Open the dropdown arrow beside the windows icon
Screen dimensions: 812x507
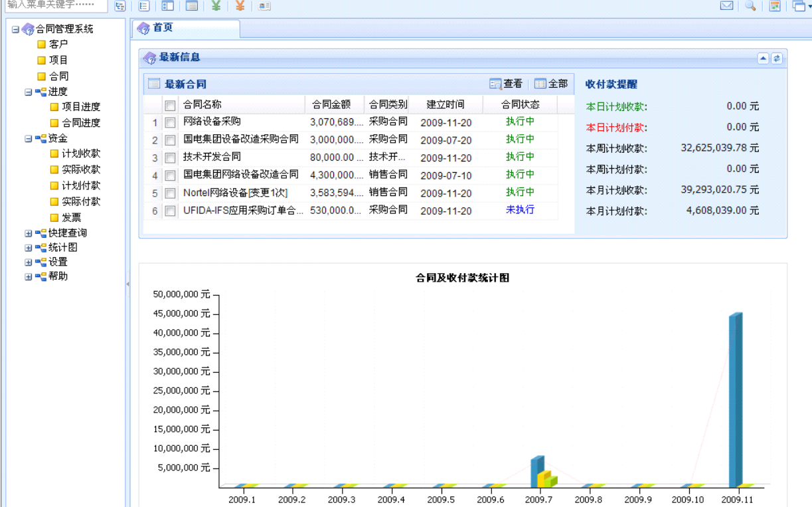click(809, 6)
